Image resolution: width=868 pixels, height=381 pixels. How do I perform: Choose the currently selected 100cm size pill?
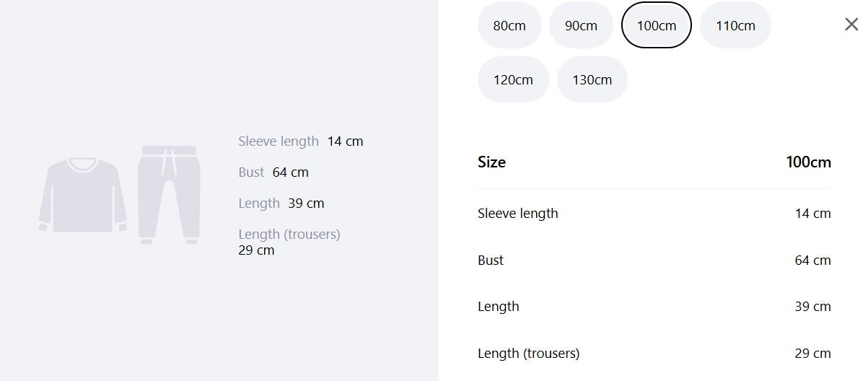[657, 25]
